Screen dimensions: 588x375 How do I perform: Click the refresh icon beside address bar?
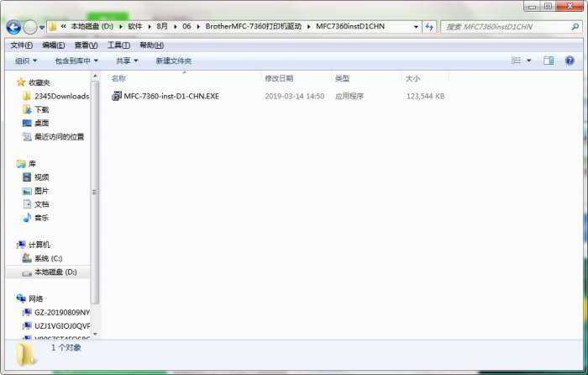(429, 27)
